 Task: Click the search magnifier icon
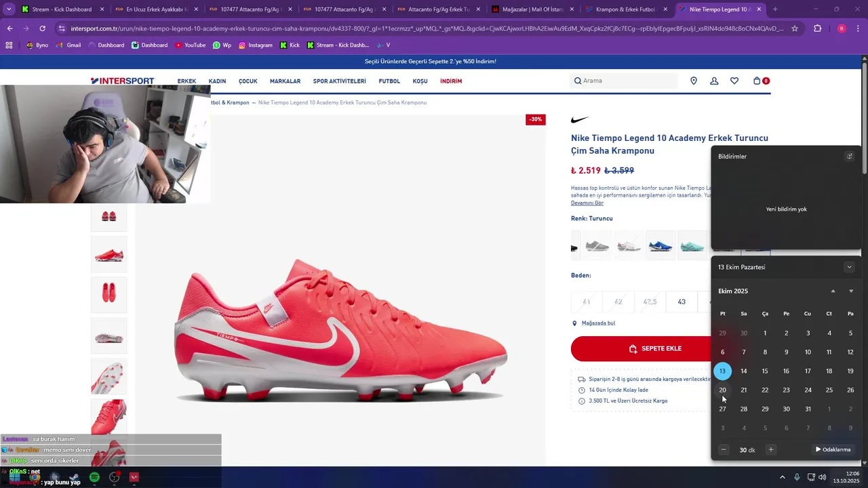click(x=578, y=81)
